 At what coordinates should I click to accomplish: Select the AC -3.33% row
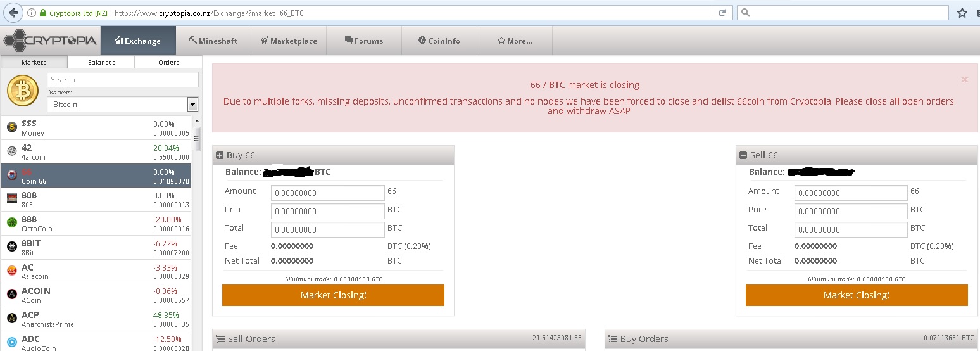tap(96, 271)
